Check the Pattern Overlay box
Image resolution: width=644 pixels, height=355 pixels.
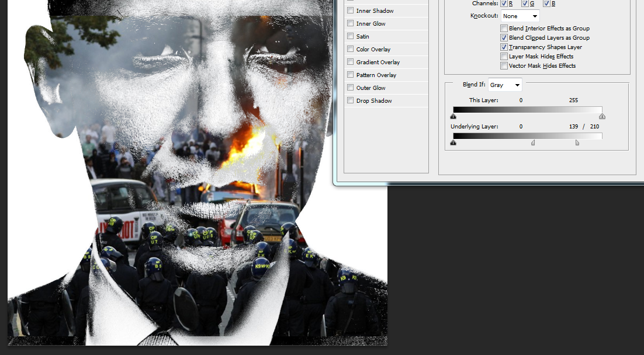(x=351, y=75)
